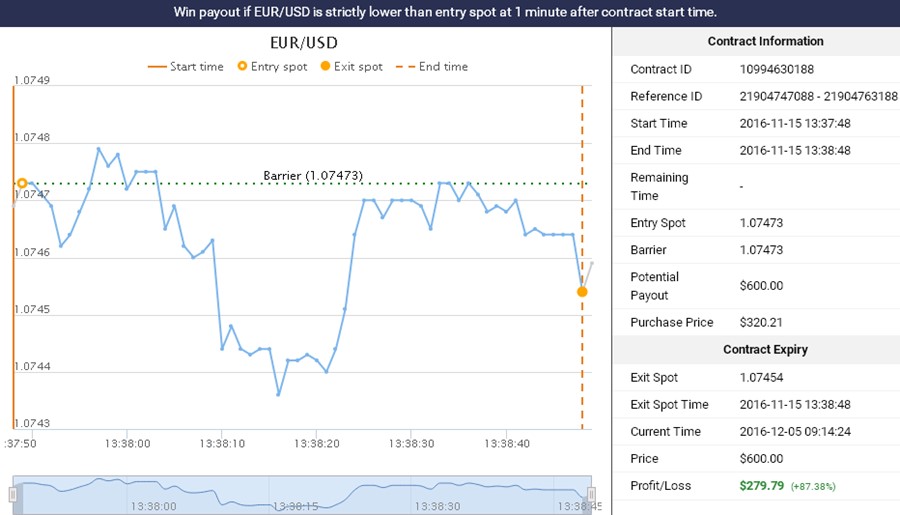The width and height of the screenshot is (900, 515).
Task: Click the Exit Spot value 1.07454
Action: point(762,378)
